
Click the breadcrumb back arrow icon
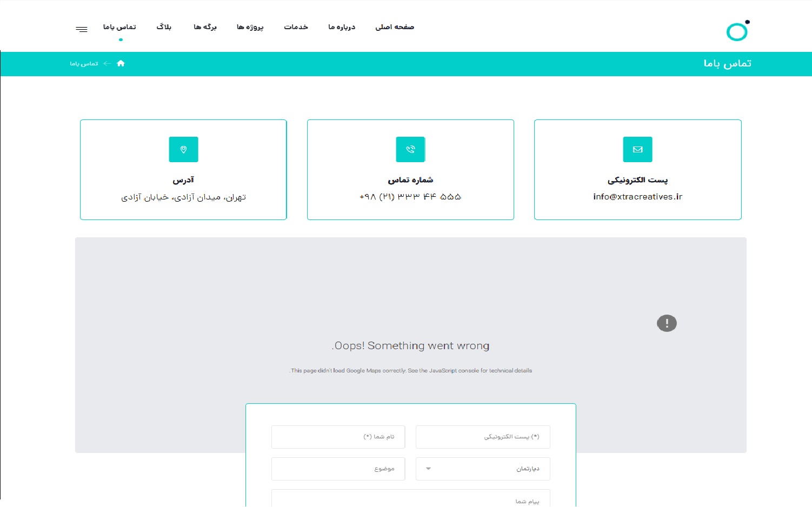[x=107, y=64]
